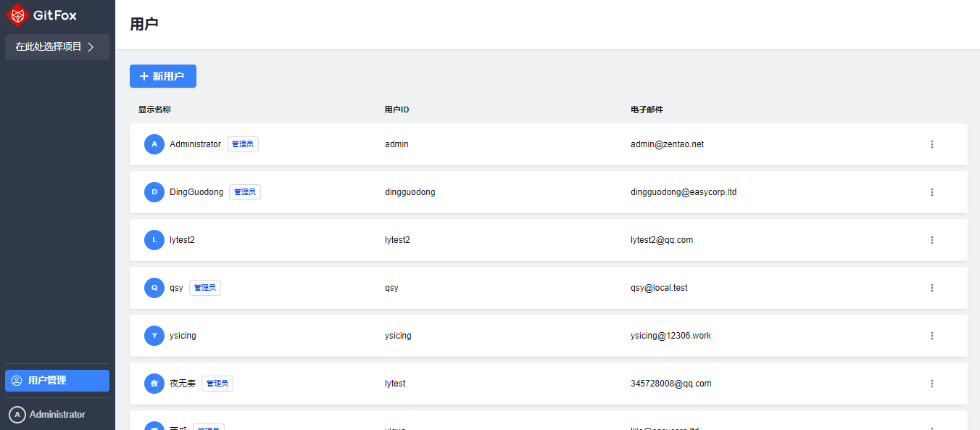Click the Administrator user avatar in list

pos(154,144)
